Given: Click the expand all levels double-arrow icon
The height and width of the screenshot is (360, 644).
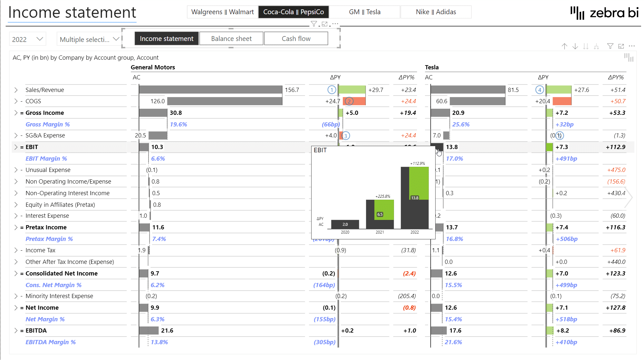Looking at the screenshot, I should tap(586, 46).
